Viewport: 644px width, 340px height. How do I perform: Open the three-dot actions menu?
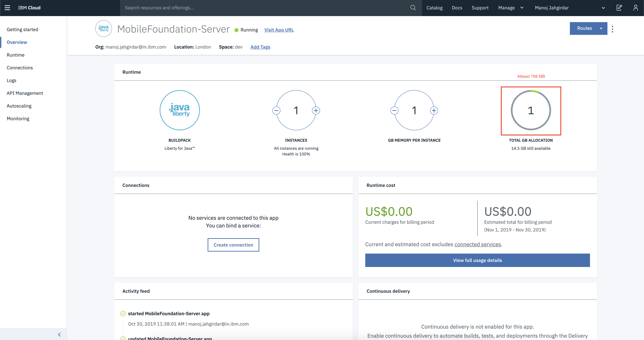coord(612,29)
